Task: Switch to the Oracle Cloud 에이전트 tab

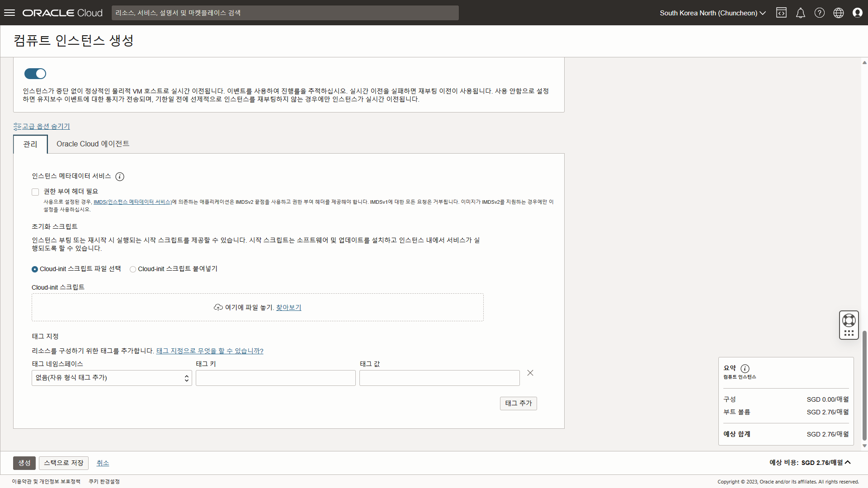Action: (93, 144)
